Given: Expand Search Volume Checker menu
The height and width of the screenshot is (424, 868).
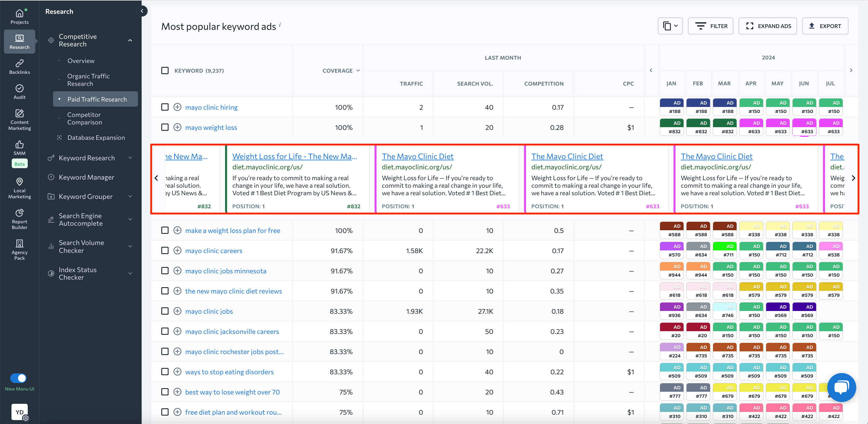Looking at the screenshot, I should [x=130, y=247].
